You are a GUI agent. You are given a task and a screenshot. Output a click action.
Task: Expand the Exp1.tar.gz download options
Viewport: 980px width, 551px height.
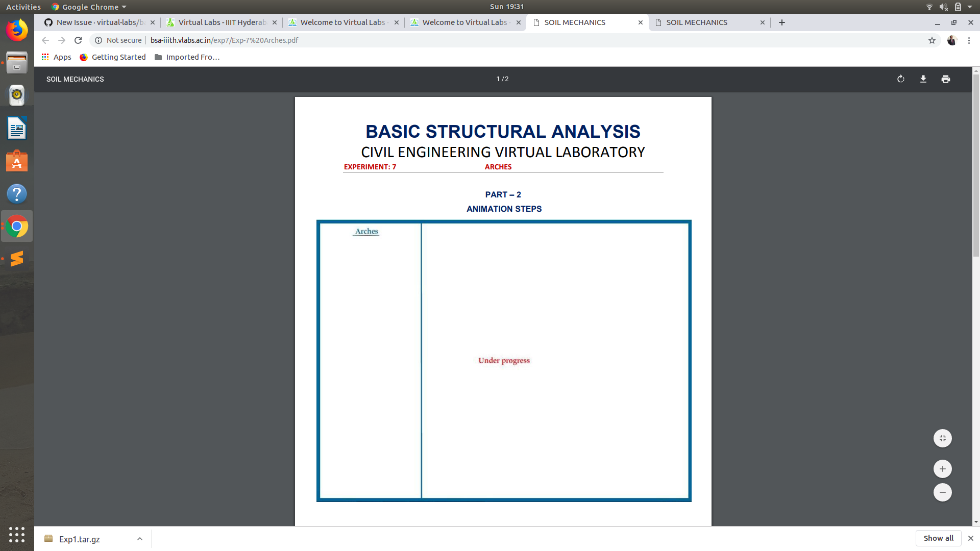tap(139, 538)
